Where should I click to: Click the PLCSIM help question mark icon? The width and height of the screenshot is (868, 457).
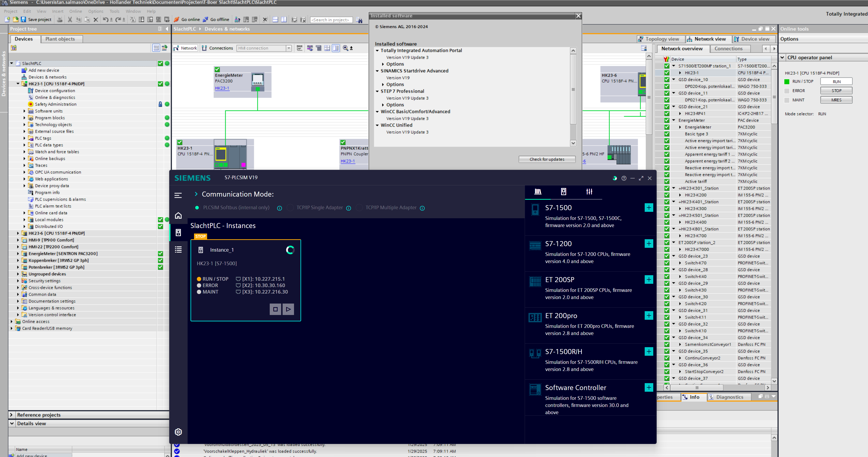click(x=624, y=178)
